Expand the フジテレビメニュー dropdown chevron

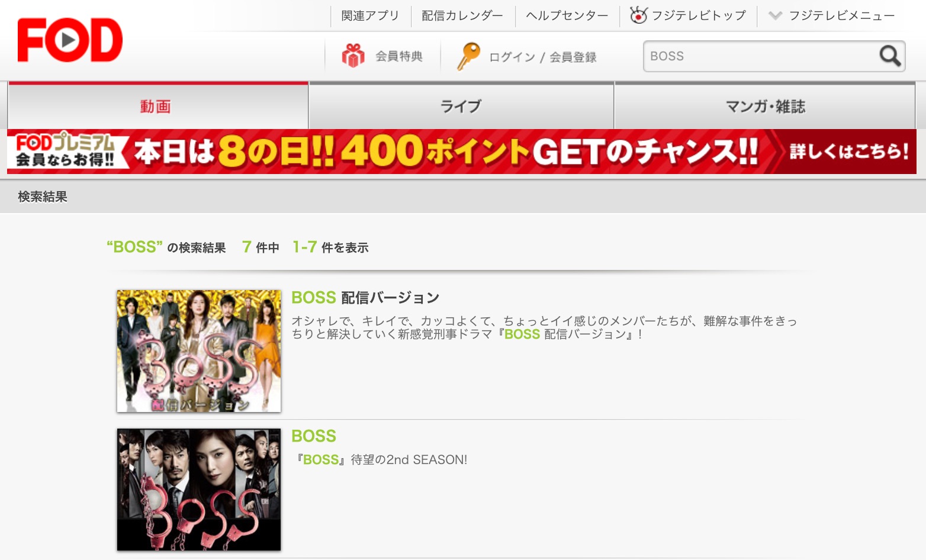click(775, 15)
